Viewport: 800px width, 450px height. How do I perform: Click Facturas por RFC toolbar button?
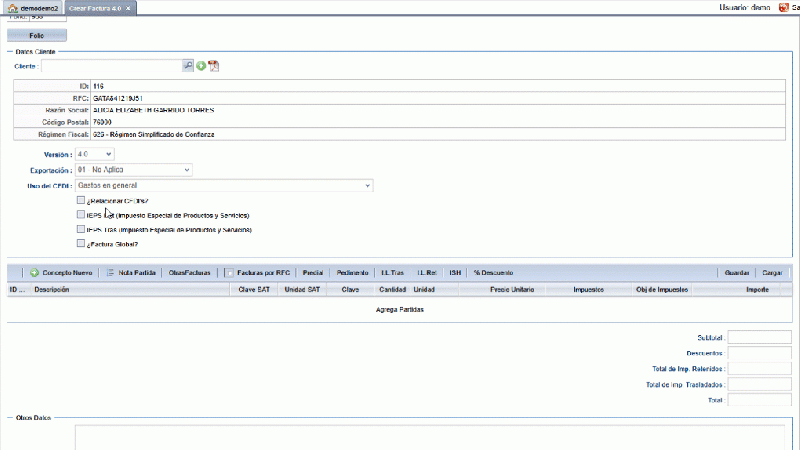pyautogui.click(x=258, y=272)
